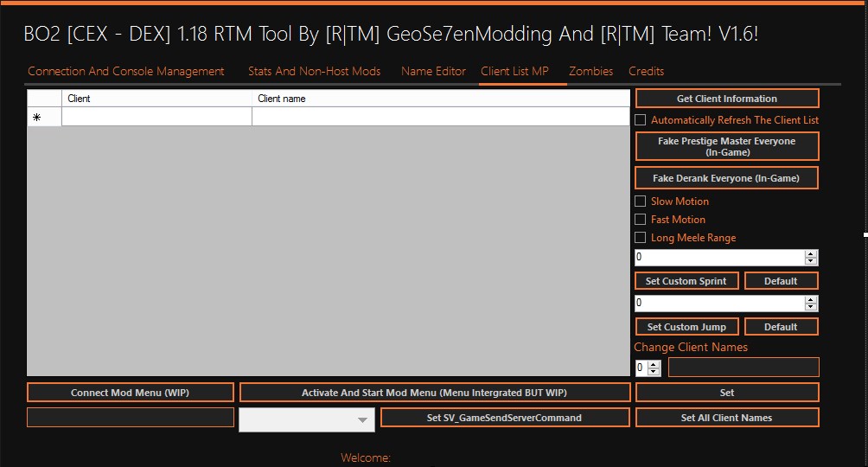Click Fake Prestige Master Everyone button
Image resolution: width=868 pixels, height=467 pixels.
727,147
